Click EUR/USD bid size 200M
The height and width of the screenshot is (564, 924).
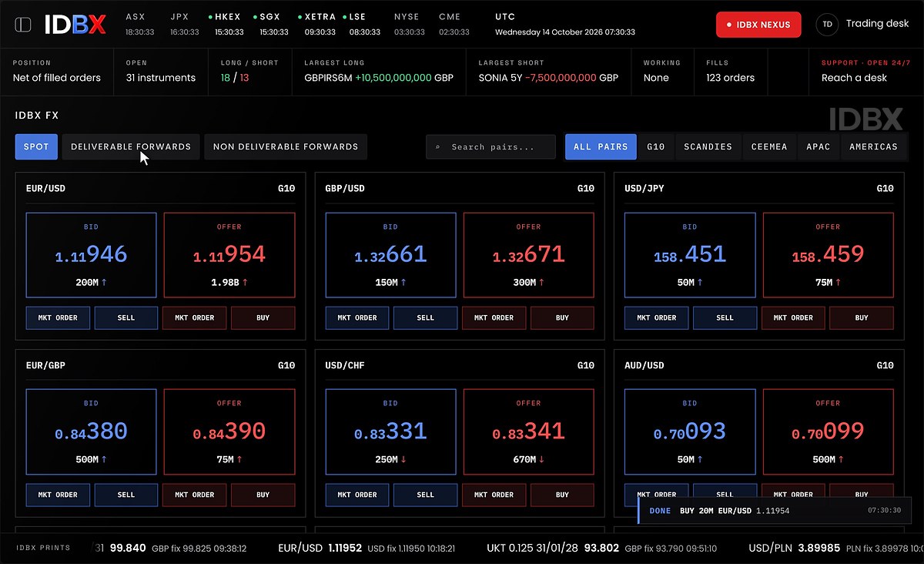[91, 283]
